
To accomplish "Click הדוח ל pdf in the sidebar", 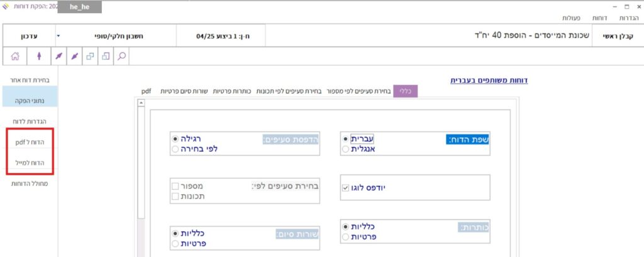I will coord(30,143).
